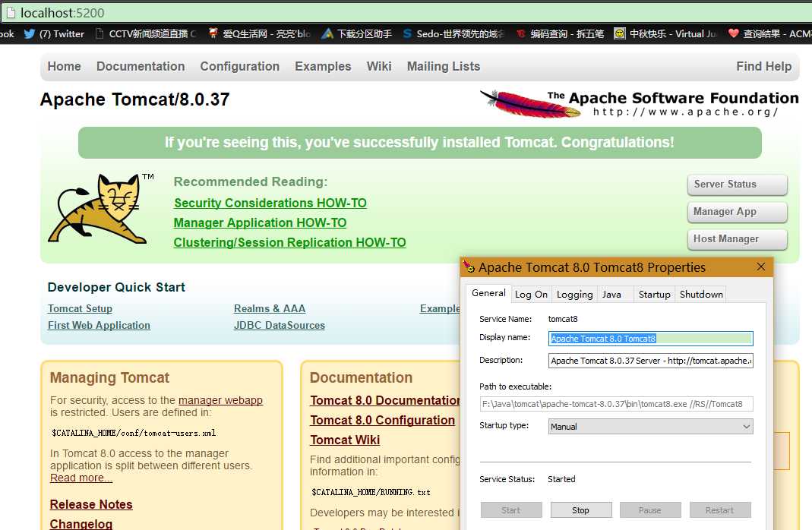Click the Restart service button
Viewport: 812px width, 530px height.
coord(720,509)
